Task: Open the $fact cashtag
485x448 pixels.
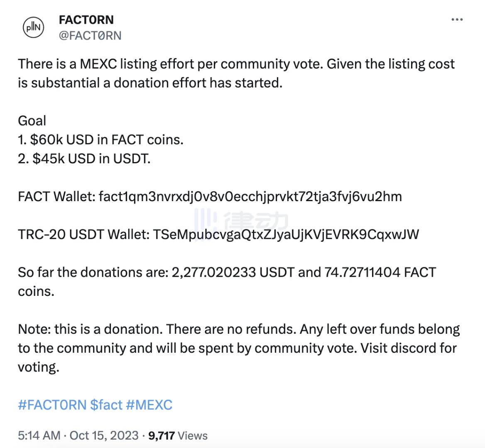Action: pyautogui.click(x=106, y=405)
